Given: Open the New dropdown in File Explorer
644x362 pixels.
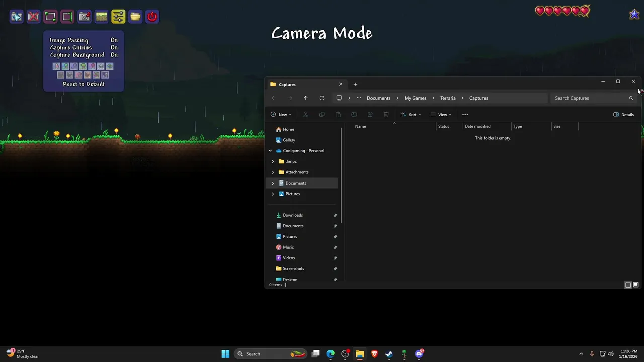Looking at the screenshot, I should tap(281, 114).
